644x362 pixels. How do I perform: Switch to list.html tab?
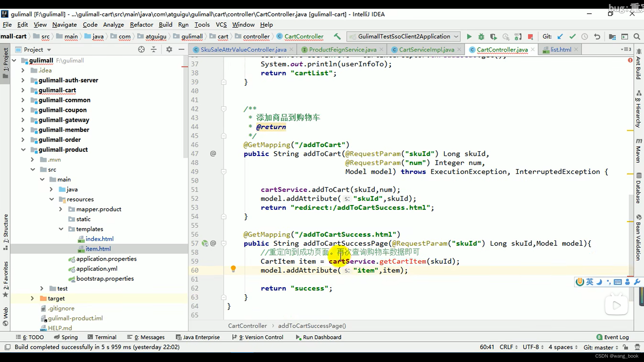point(560,50)
